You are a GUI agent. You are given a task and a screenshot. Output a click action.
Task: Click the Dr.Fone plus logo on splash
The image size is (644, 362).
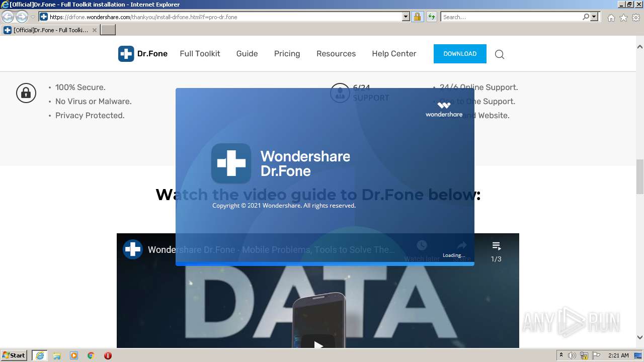231,163
